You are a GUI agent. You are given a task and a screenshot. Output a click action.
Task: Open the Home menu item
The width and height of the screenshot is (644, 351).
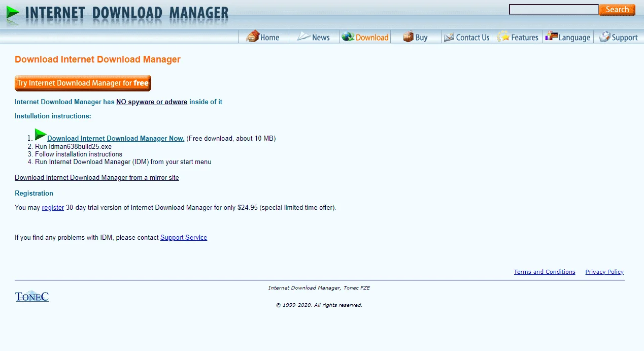click(x=263, y=37)
